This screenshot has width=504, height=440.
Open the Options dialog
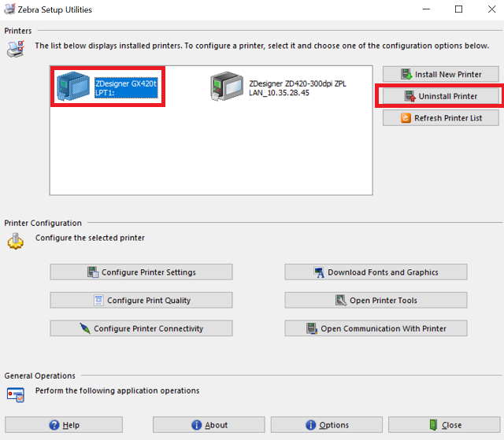pyautogui.click(x=327, y=425)
